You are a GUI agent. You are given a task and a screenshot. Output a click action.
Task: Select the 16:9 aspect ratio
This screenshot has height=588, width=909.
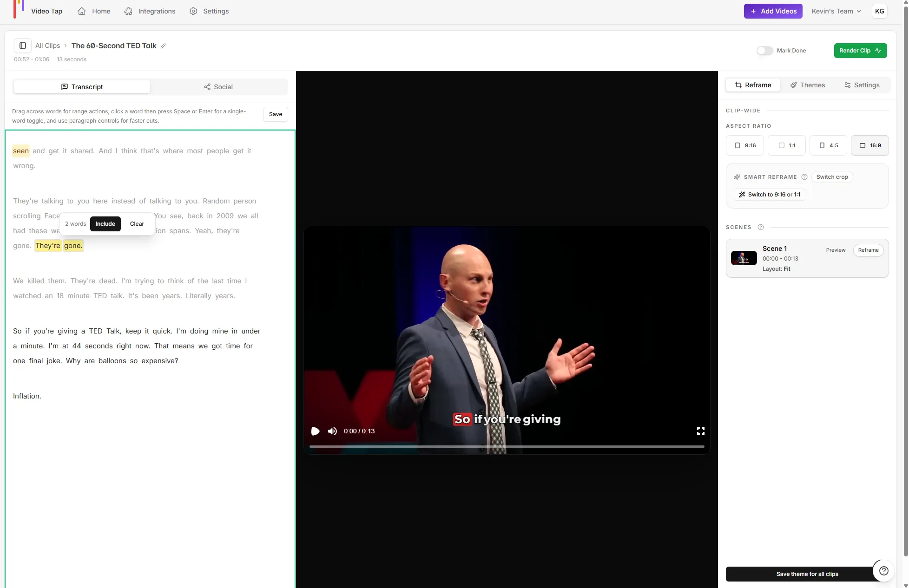(x=870, y=145)
